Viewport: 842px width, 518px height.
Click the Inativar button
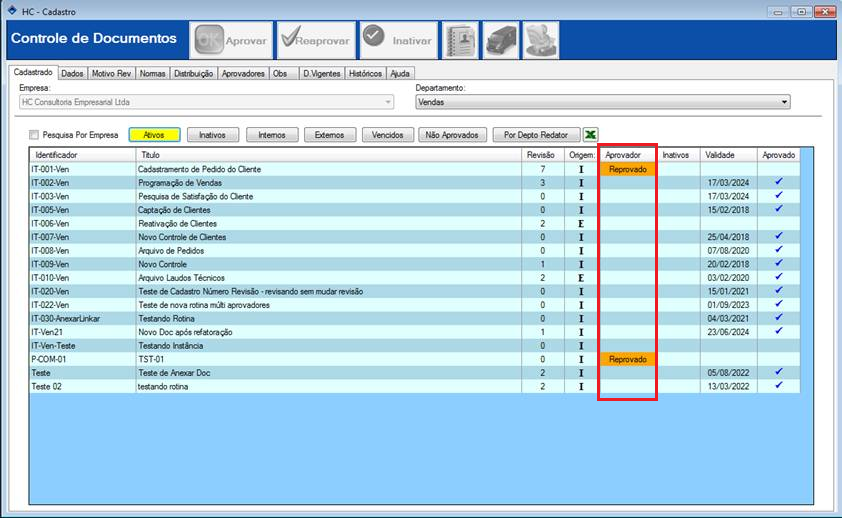click(x=398, y=40)
